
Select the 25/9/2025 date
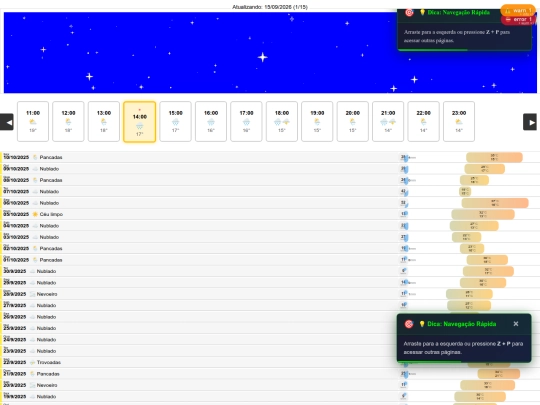coord(15,328)
